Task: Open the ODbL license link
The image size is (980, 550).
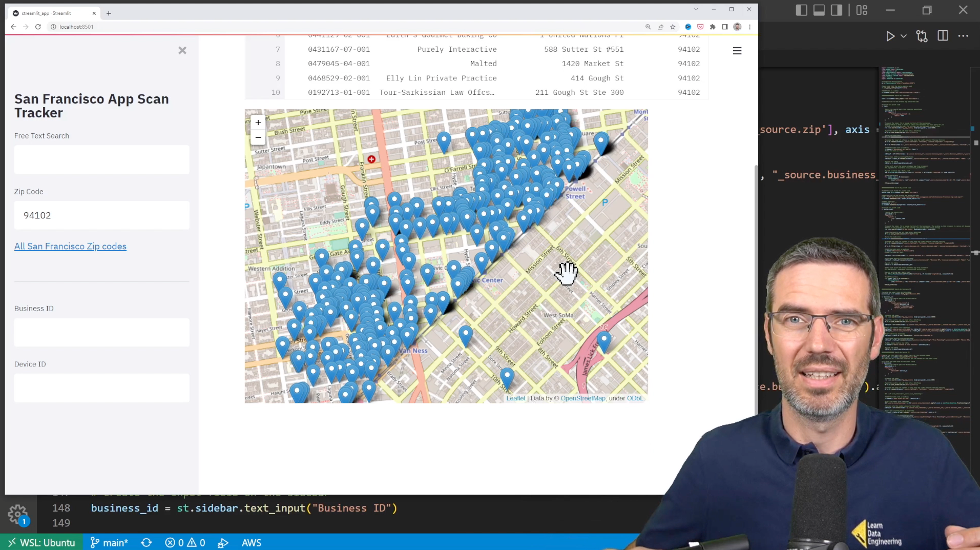Action: pos(635,398)
